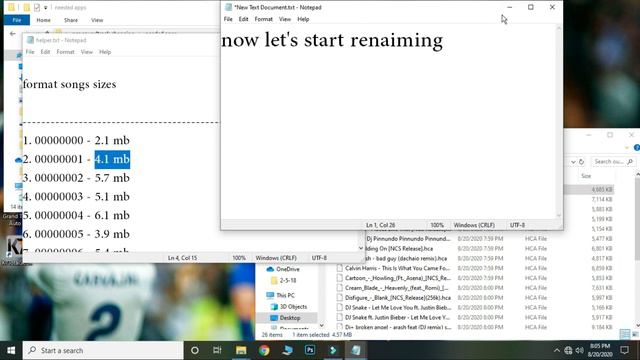This screenshot has width=640, height=360.
Task: Open the Windows Start menu
Action: [11, 350]
